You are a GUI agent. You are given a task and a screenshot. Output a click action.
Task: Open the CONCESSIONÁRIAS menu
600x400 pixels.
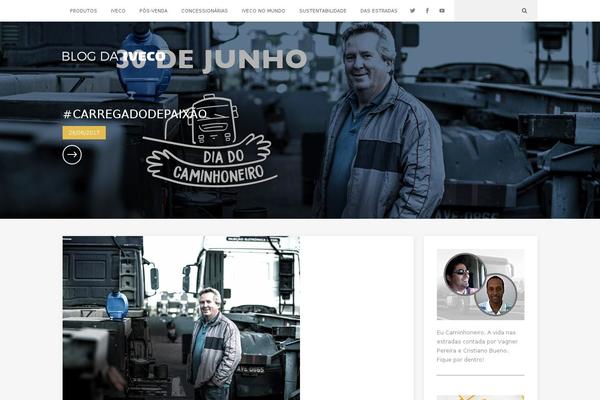(204, 11)
